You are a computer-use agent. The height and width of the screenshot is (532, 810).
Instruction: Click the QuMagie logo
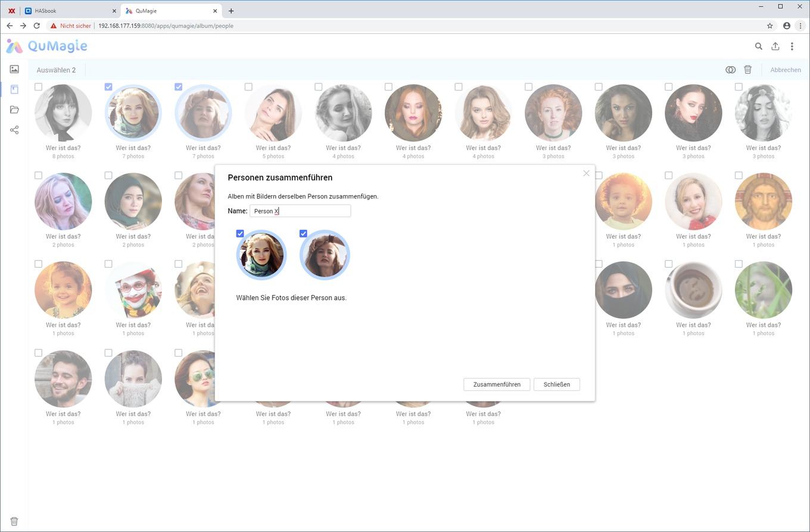[46, 46]
